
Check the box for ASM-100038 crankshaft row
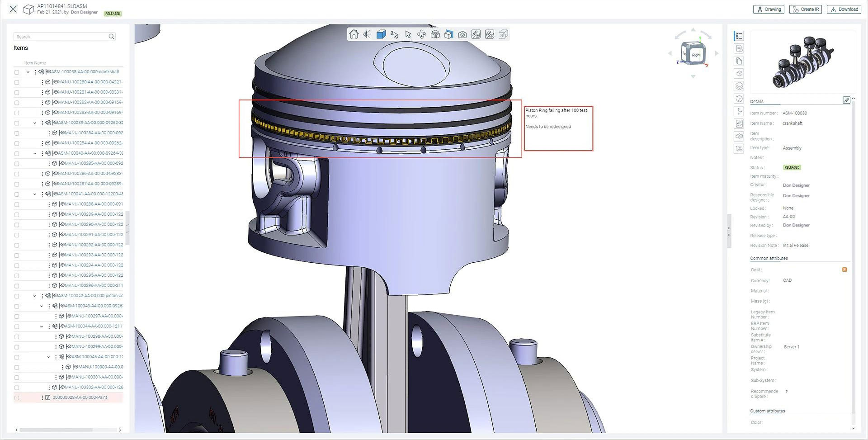[x=17, y=72]
